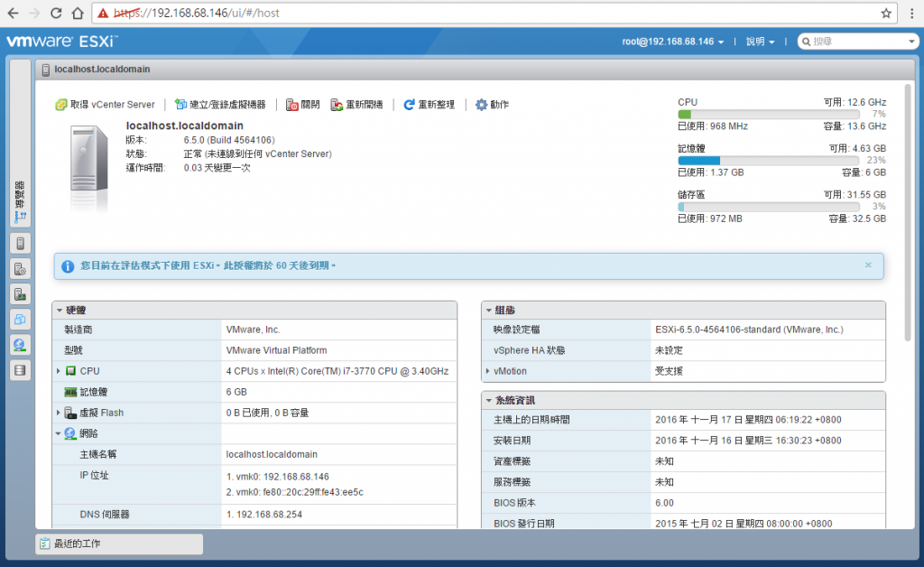Expand the CPU hardware row
Viewport: 924px width, 567px height.
[x=59, y=371]
